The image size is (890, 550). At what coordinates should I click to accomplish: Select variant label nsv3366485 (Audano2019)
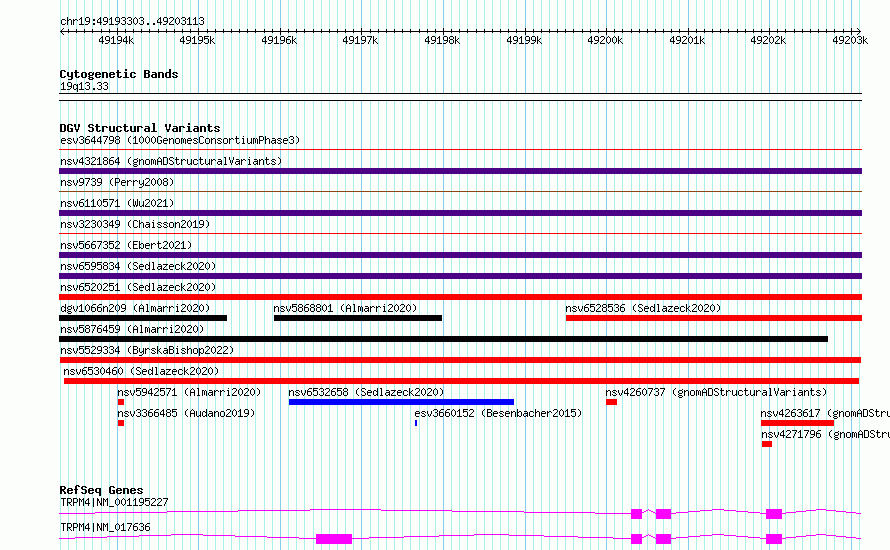point(186,413)
